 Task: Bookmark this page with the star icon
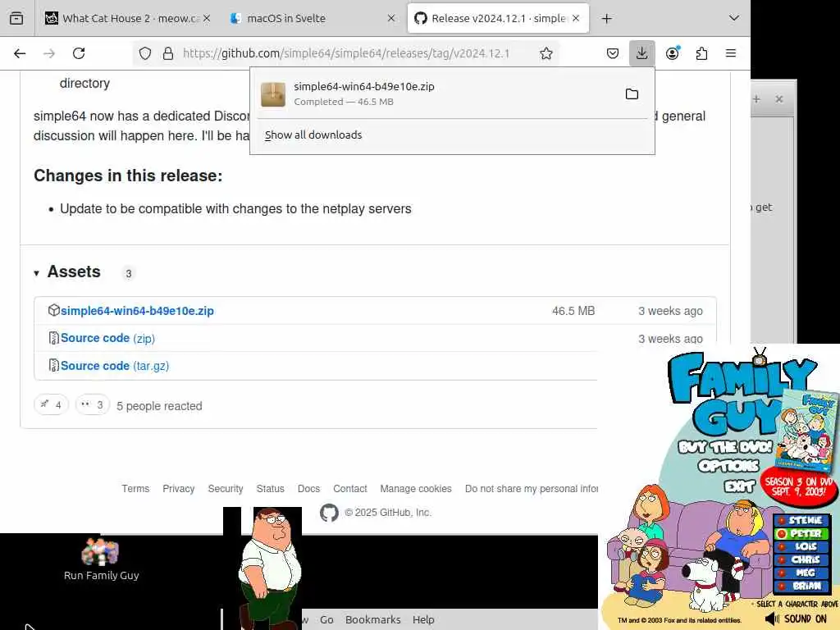pos(546,53)
